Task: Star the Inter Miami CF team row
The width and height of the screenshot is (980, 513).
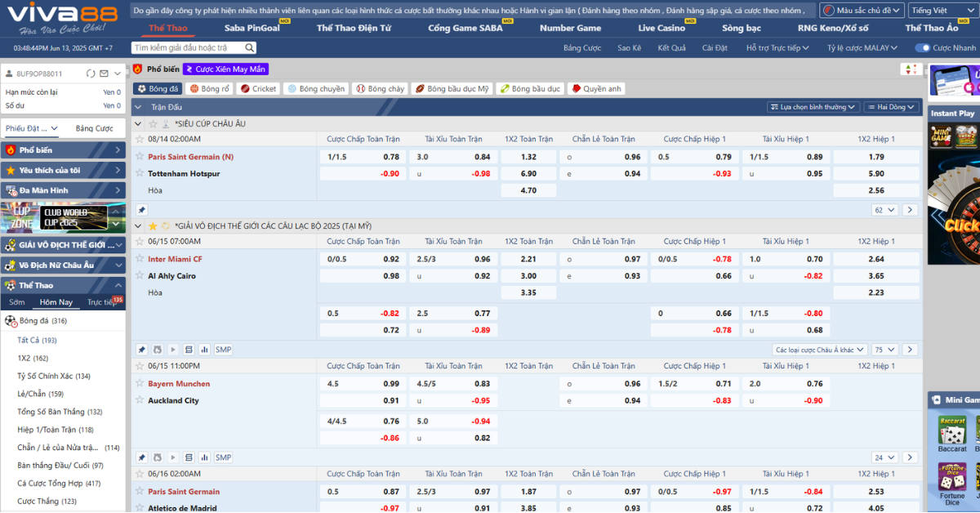Action: pos(140,259)
